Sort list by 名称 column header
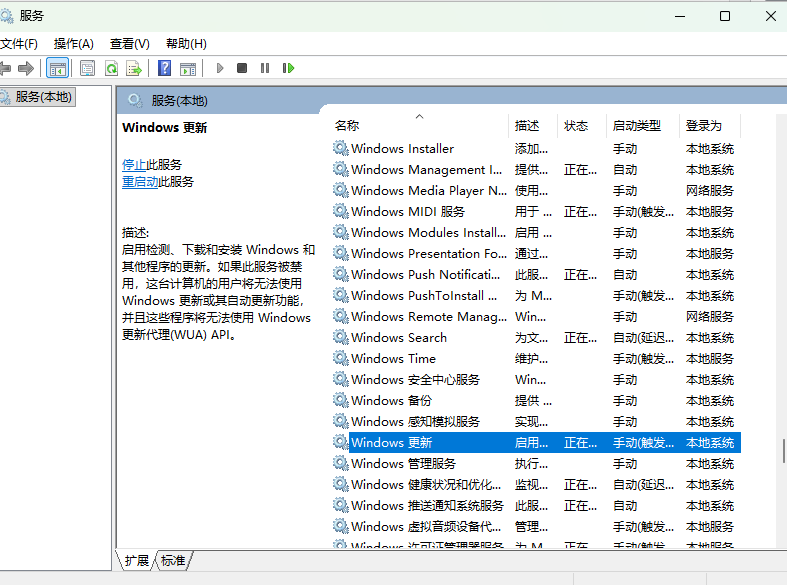The image size is (787, 585). click(x=347, y=125)
